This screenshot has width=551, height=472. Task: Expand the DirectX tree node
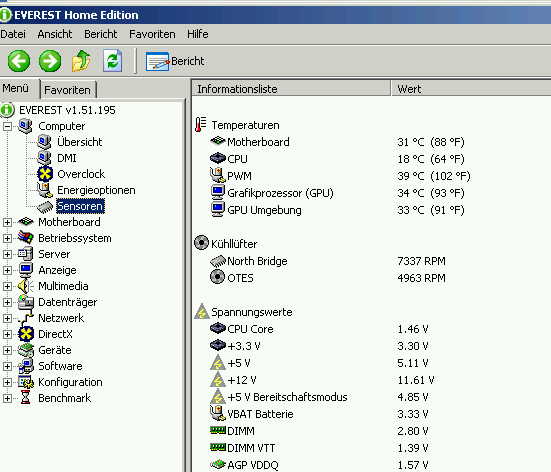(x=7, y=334)
